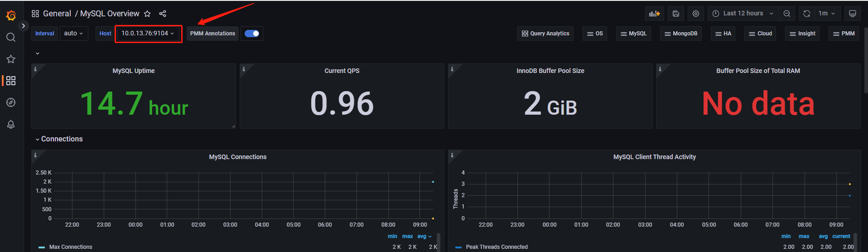Open the PMM dashboards menu

pos(844,34)
